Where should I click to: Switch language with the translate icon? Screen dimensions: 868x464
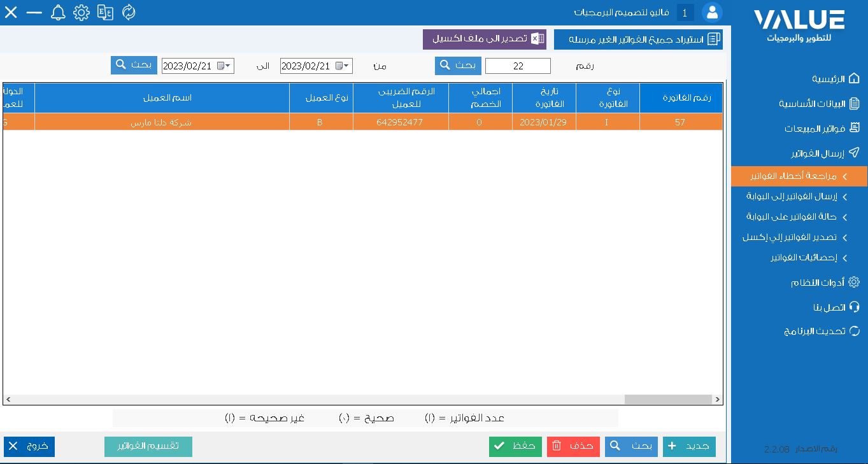point(105,12)
